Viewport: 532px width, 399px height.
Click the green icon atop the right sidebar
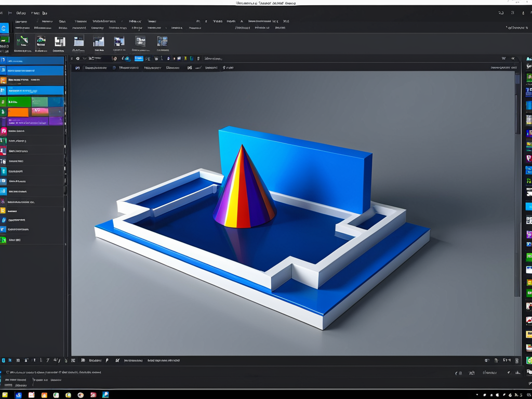pyautogui.click(x=529, y=78)
